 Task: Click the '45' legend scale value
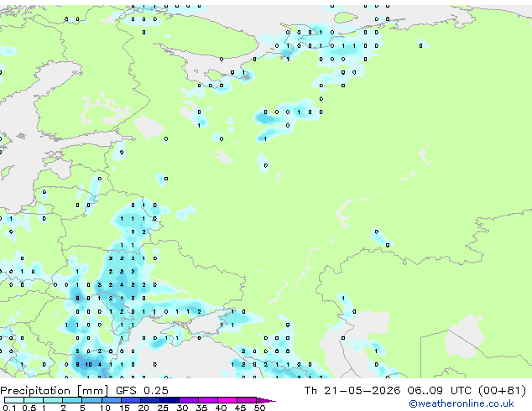tap(240, 408)
